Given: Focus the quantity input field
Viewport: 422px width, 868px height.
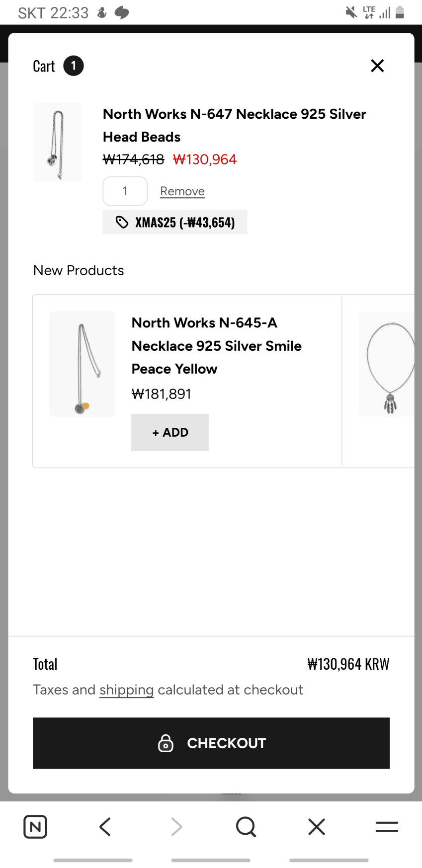Looking at the screenshot, I should click(125, 191).
